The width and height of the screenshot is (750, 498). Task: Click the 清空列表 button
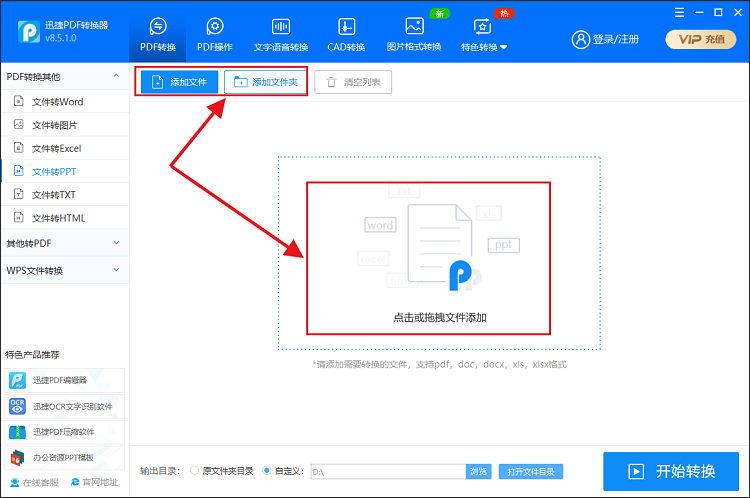tap(353, 82)
